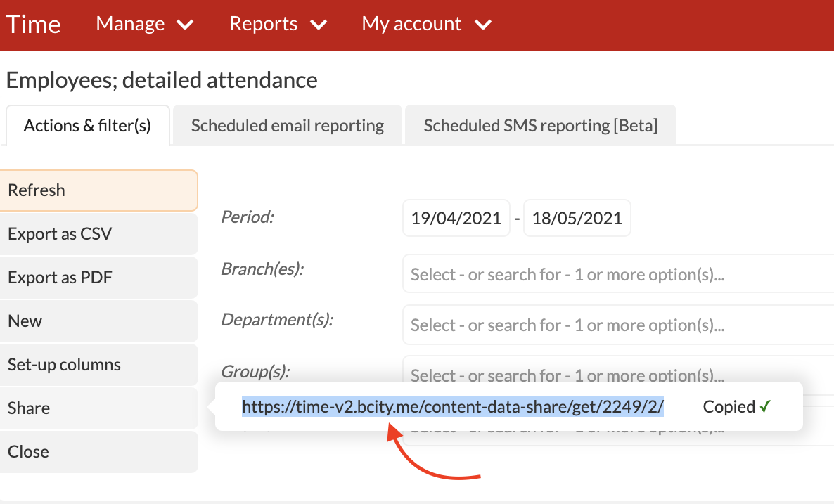The height and width of the screenshot is (504, 834).
Task: Open the Department(s) select field
Action: pyautogui.click(x=618, y=324)
